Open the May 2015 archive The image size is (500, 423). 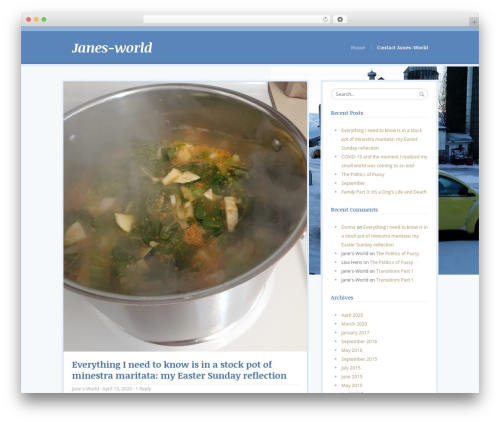coord(352,385)
